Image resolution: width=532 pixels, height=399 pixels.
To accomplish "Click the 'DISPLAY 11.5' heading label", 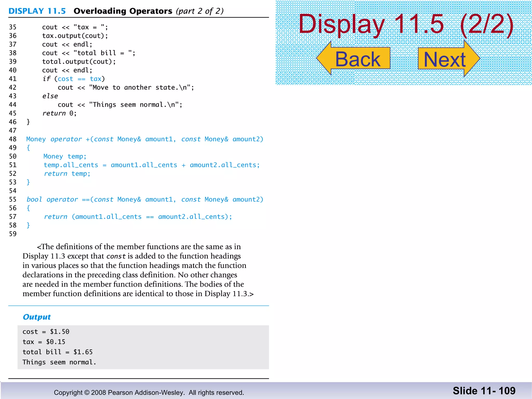I will [x=37, y=11].
